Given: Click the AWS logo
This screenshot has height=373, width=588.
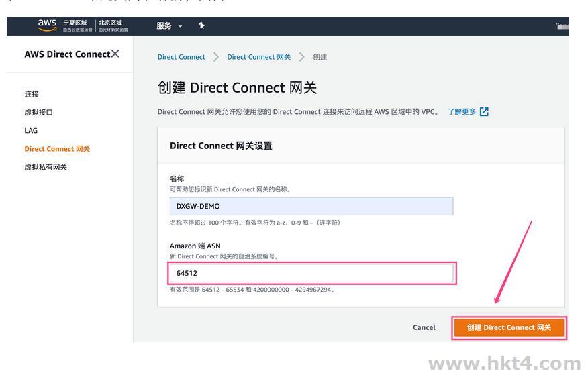Looking at the screenshot, I should (x=47, y=25).
